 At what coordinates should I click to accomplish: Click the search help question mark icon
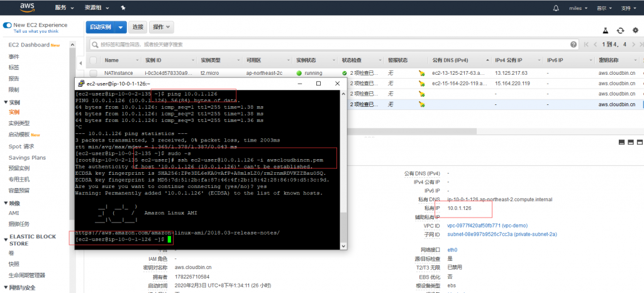click(x=574, y=44)
